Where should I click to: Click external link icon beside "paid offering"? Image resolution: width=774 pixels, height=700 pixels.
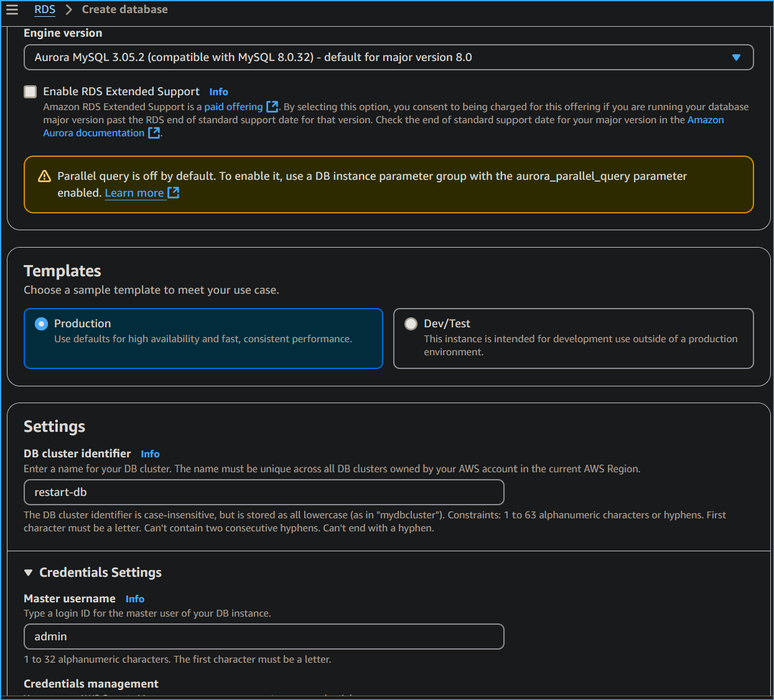pos(273,106)
